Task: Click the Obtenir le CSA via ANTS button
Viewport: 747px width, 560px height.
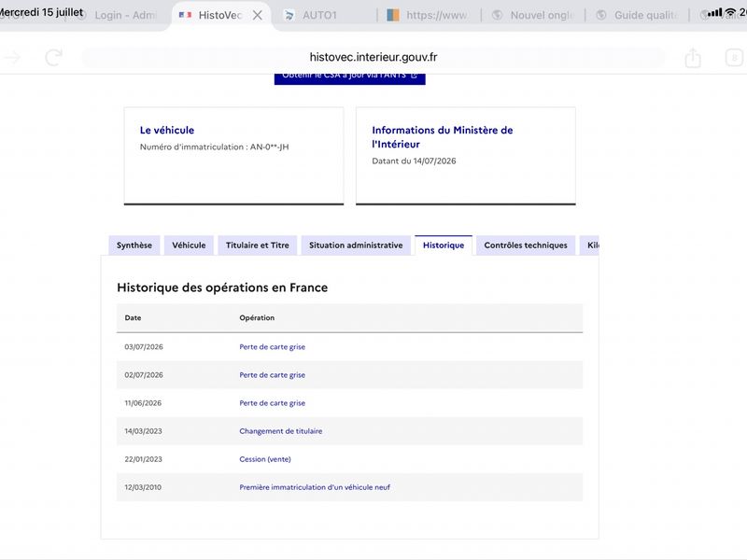Action: [349, 78]
